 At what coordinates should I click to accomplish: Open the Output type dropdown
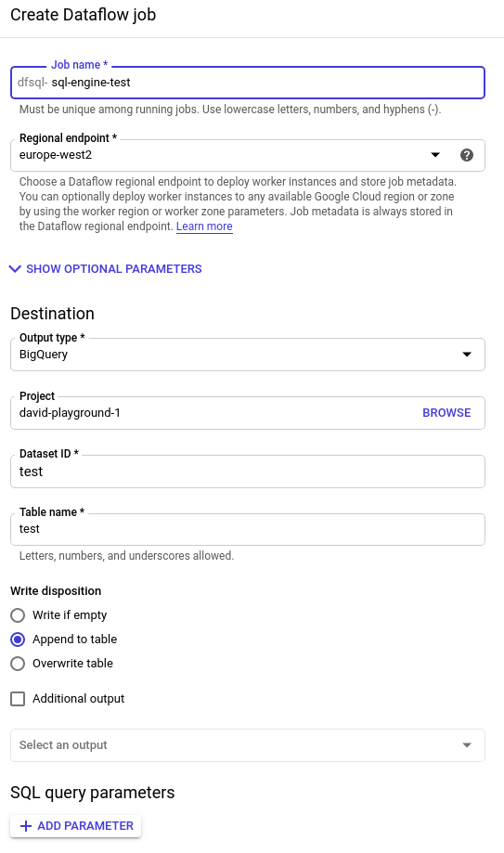tap(248, 355)
